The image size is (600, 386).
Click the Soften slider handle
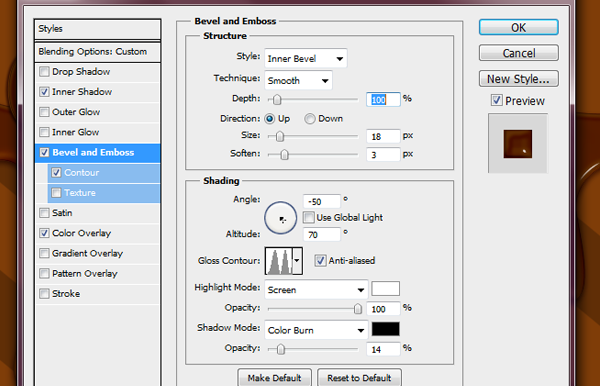[x=284, y=154]
